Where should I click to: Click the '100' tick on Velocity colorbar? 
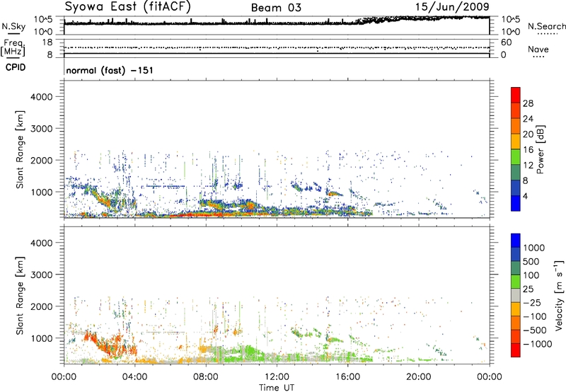531,275
